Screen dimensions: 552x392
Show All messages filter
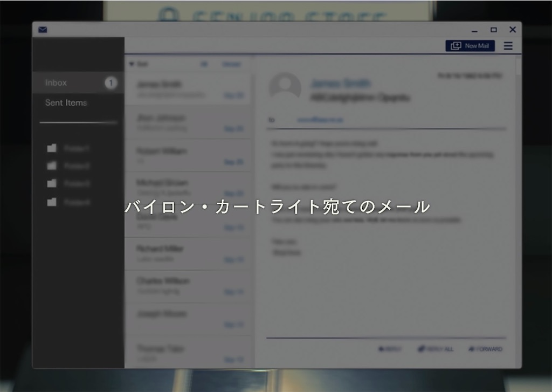point(204,64)
